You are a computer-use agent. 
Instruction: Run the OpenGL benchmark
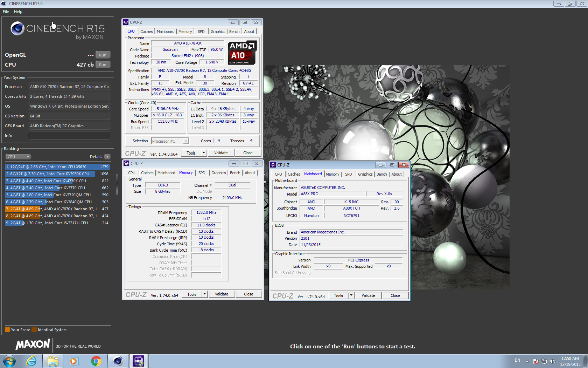pyautogui.click(x=103, y=55)
